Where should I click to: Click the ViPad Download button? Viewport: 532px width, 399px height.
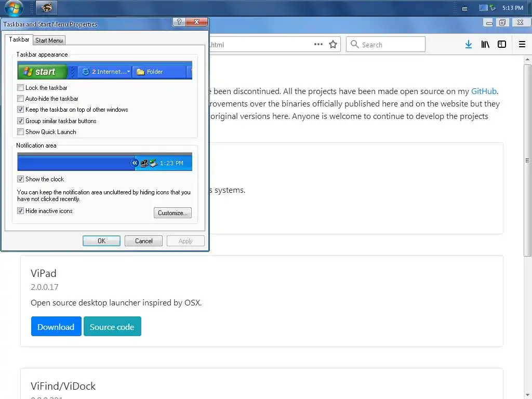tap(56, 326)
